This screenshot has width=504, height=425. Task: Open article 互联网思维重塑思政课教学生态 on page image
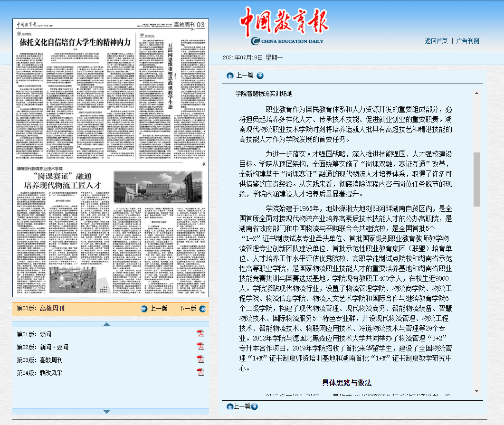point(171,76)
